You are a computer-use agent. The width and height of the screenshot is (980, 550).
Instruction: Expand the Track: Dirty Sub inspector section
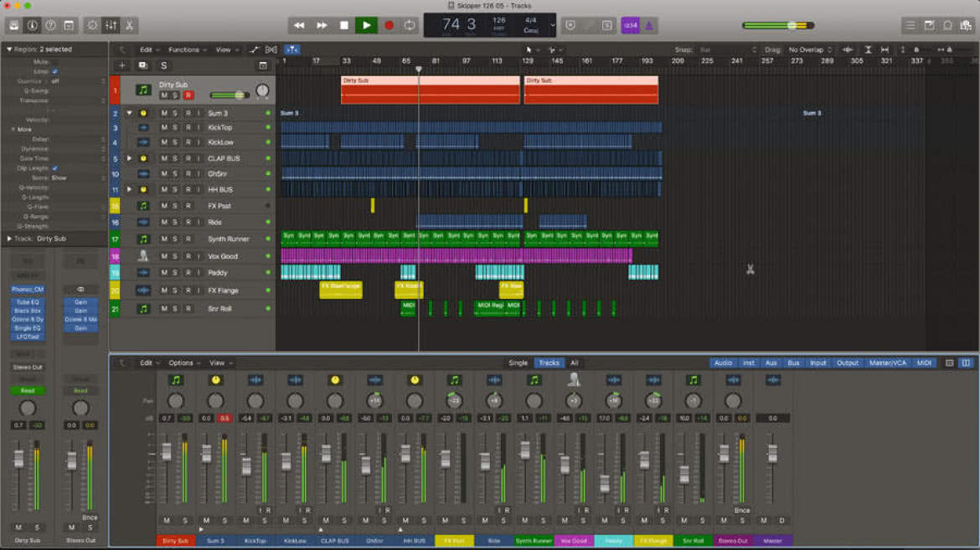tap(8, 238)
